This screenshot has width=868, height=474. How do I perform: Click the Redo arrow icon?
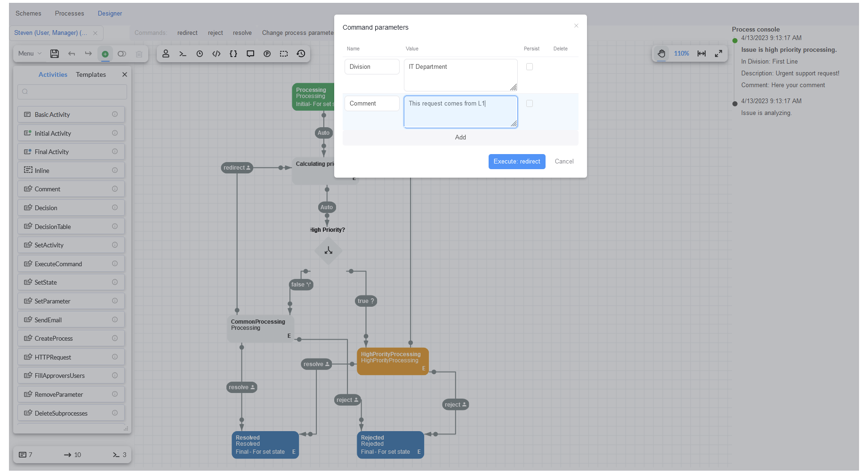click(x=88, y=54)
